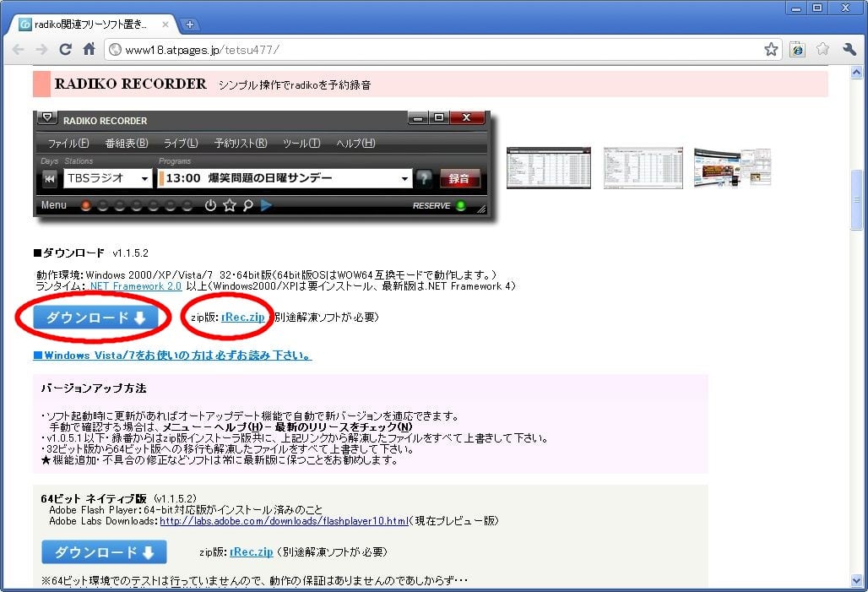Click the first blue ダウンロード button

click(95, 318)
